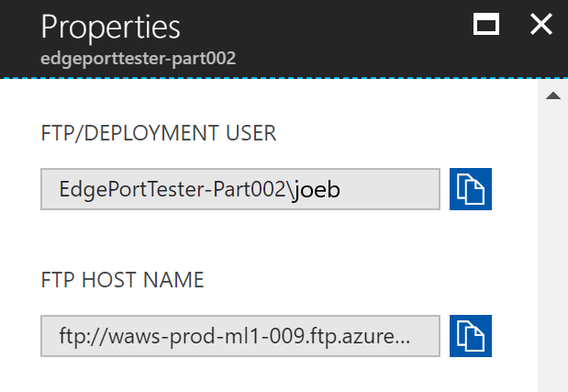Click the Properties blade title
The height and width of the screenshot is (392, 568).
110,27
